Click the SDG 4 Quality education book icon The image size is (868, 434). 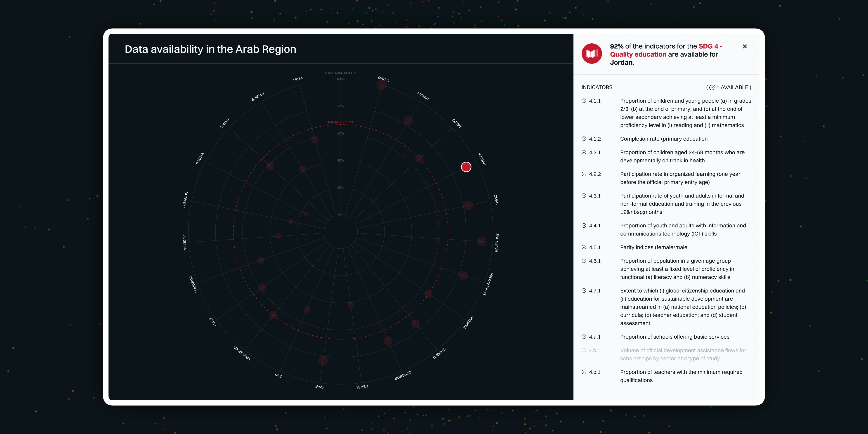point(591,54)
